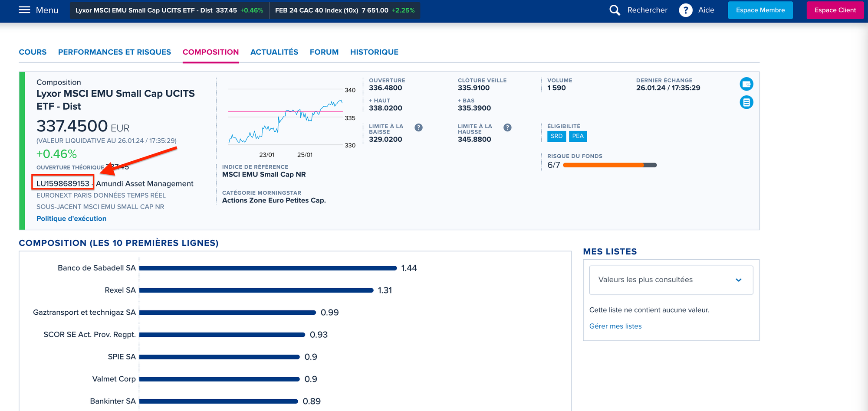Viewport: 868px width, 411px height.
Task: Click the wallet portfolio icon
Action: (x=746, y=84)
